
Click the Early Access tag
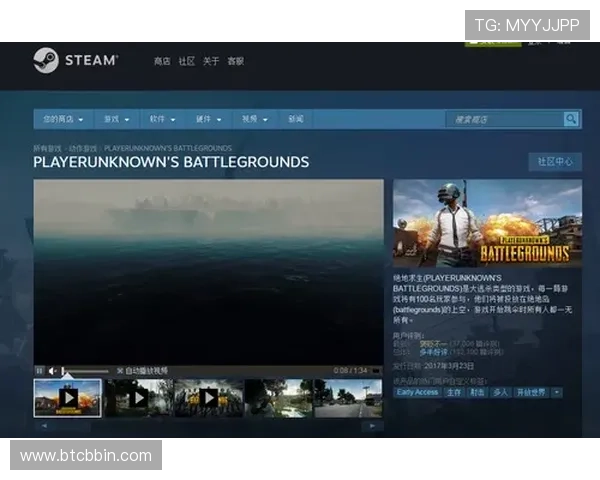tap(417, 393)
